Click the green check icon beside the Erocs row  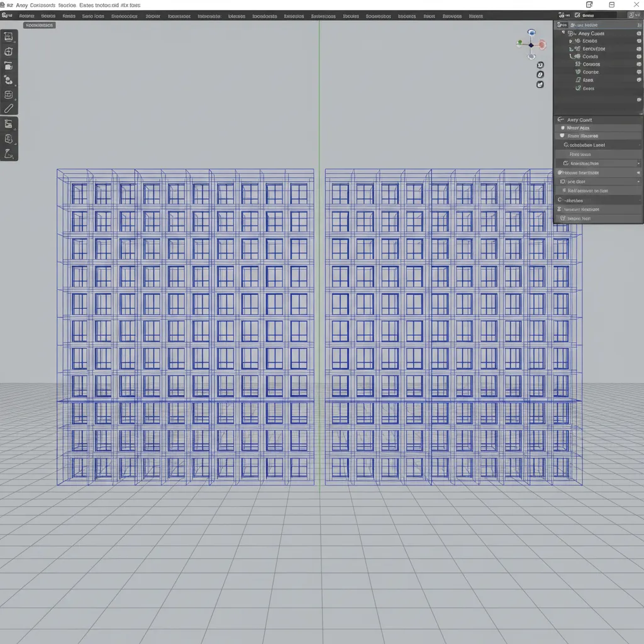(x=578, y=88)
